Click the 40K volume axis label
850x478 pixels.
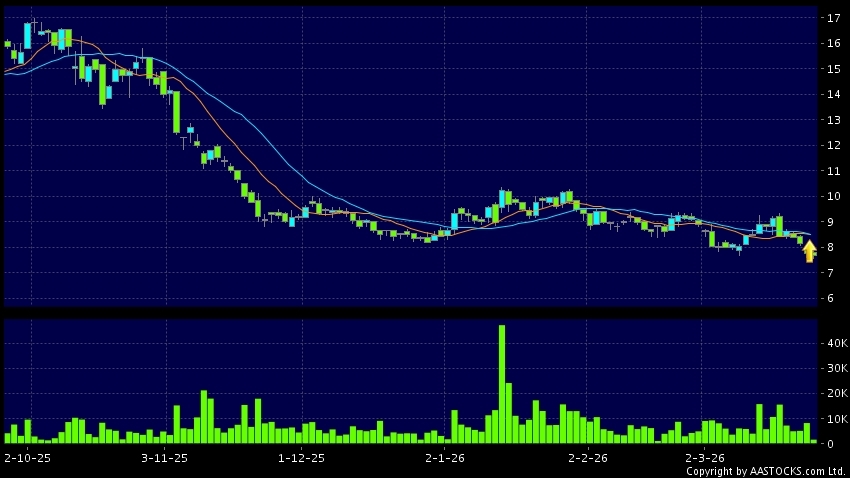(832, 343)
